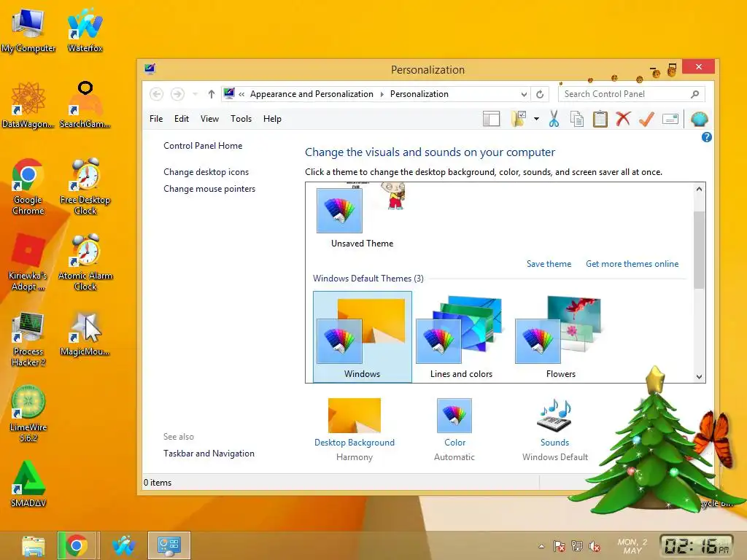747x560 pixels.
Task: Open Control Panel Home link
Action: tap(203, 146)
